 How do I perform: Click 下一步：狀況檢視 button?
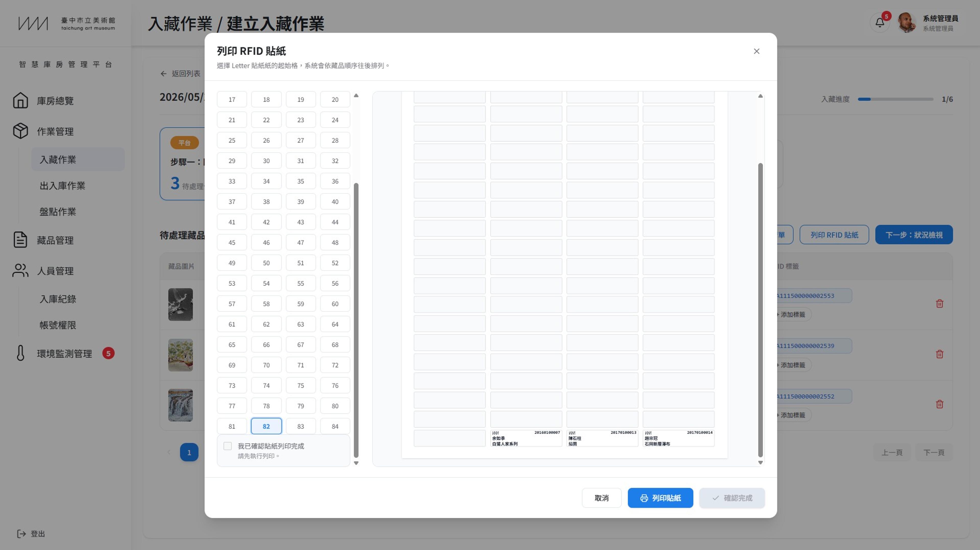point(914,235)
